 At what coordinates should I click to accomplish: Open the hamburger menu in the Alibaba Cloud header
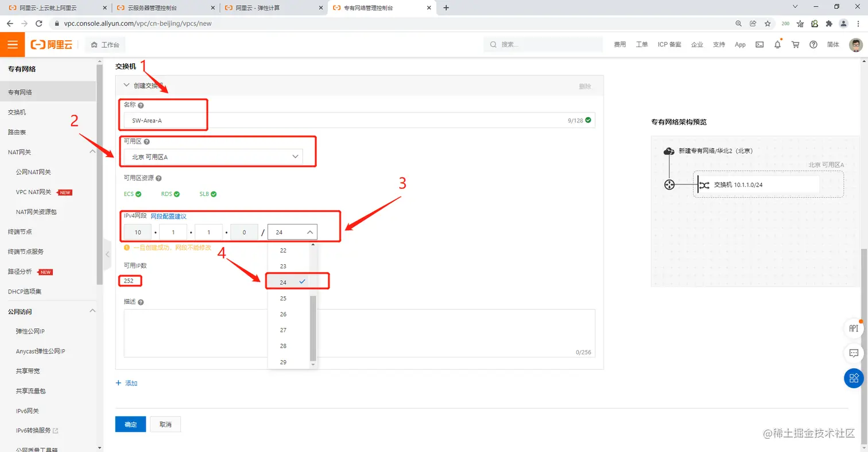pyautogui.click(x=13, y=44)
